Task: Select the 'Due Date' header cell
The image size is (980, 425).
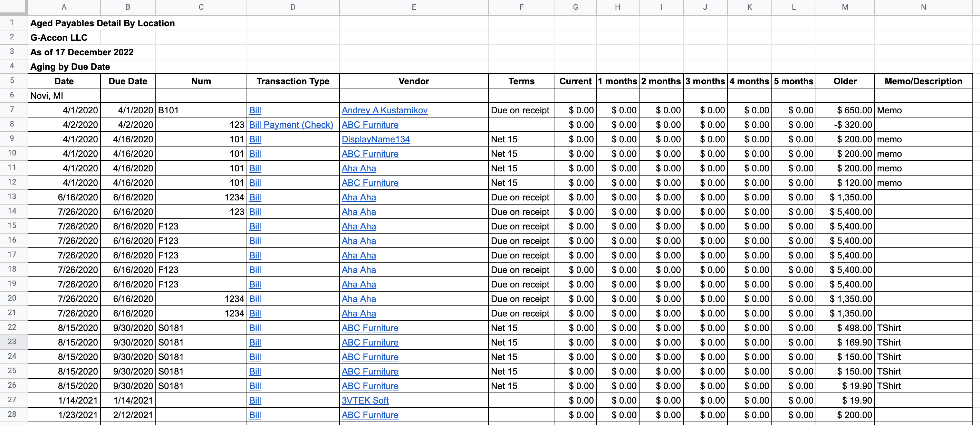Action: [128, 81]
